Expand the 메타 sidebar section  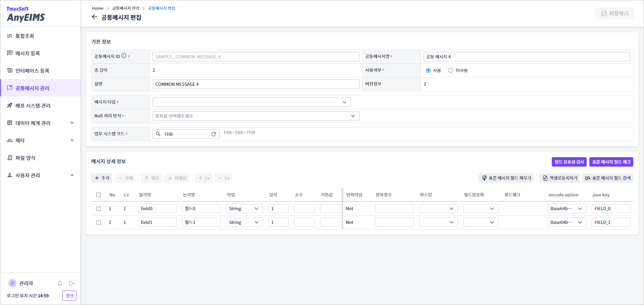pos(40,140)
